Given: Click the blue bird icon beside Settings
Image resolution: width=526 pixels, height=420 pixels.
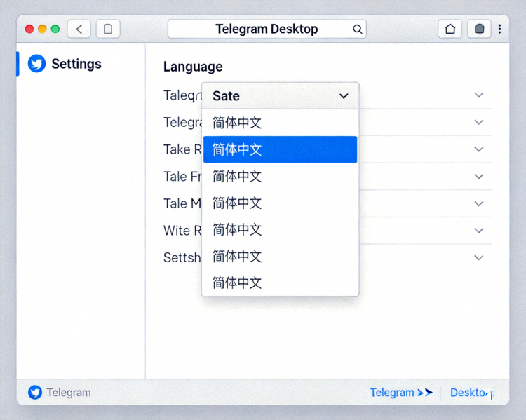Looking at the screenshot, I should click(x=37, y=63).
